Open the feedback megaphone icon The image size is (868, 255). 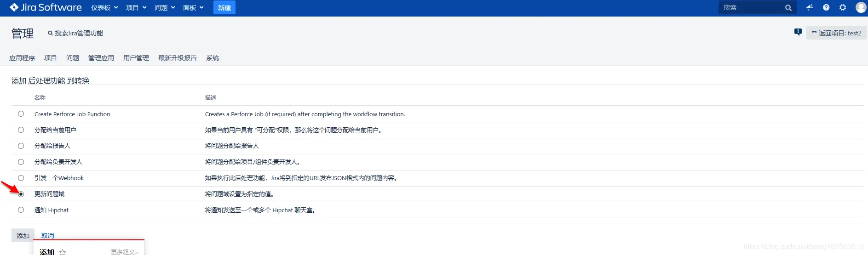coord(810,7)
